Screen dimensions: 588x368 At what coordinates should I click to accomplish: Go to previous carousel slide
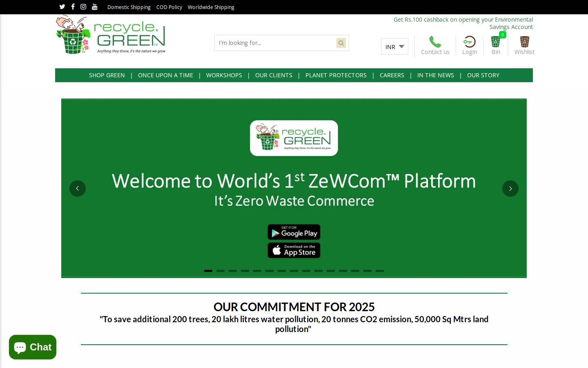78,188
